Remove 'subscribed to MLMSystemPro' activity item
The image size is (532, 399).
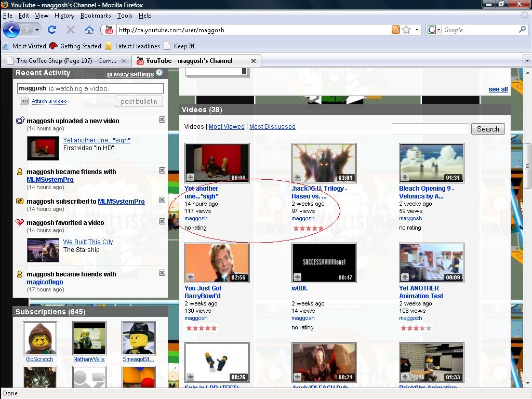click(162, 200)
